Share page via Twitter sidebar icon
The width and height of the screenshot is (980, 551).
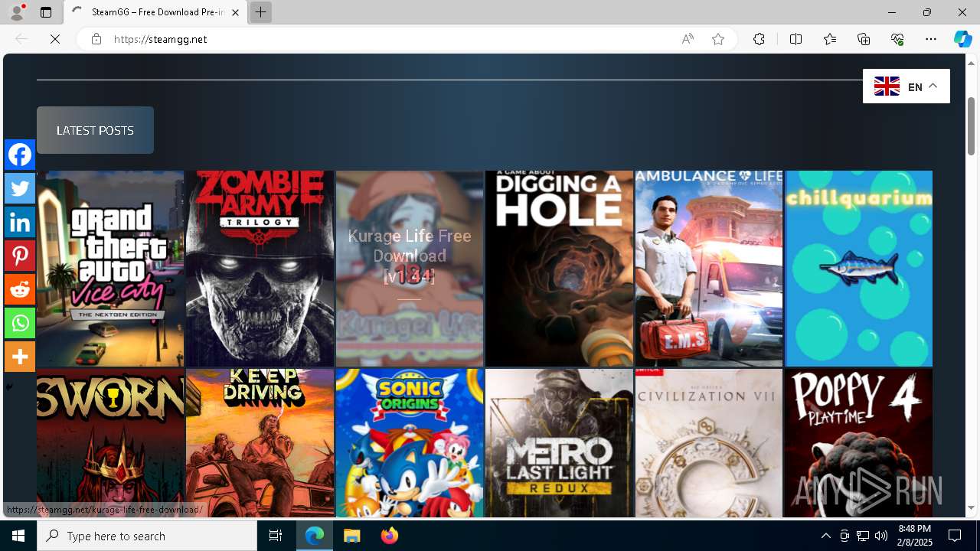(20, 188)
